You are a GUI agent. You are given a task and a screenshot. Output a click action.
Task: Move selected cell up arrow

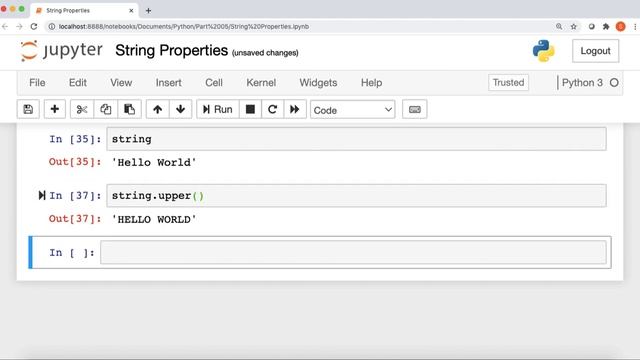coord(158,109)
